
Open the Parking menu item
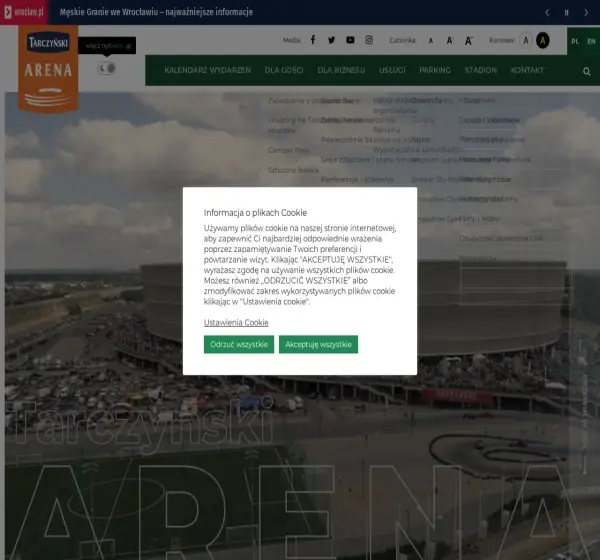[435, 70]
